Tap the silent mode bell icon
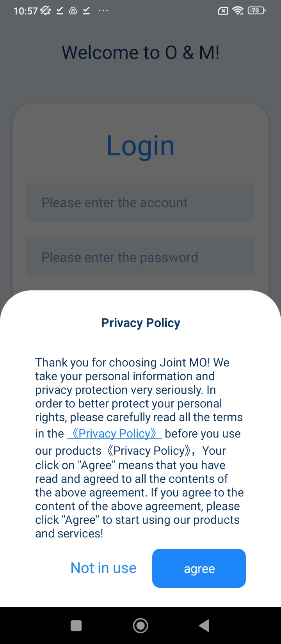This screenshot has height=644, width=281. click(45, 11)
